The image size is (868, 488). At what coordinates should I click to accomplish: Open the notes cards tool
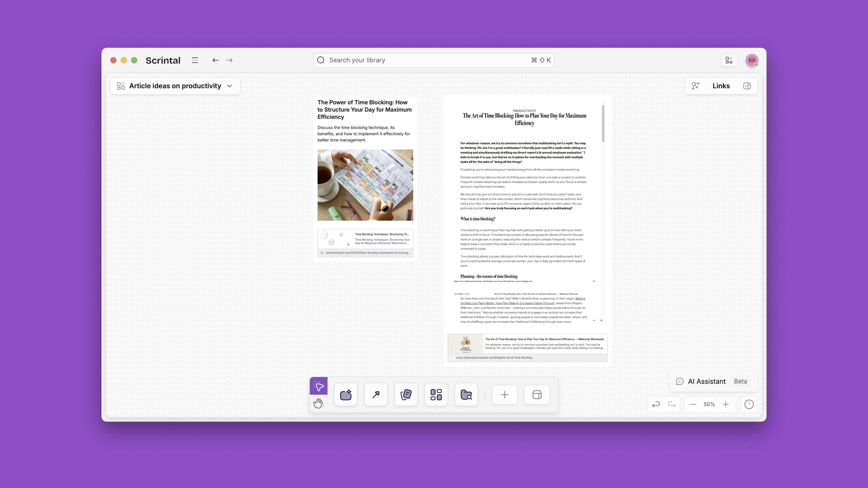click(x=406, y=395)
